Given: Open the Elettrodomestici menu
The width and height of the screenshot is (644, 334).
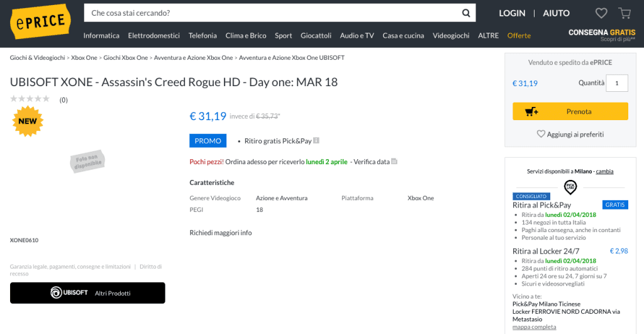Looking at the screenshot, I should (x=154, y=36).
